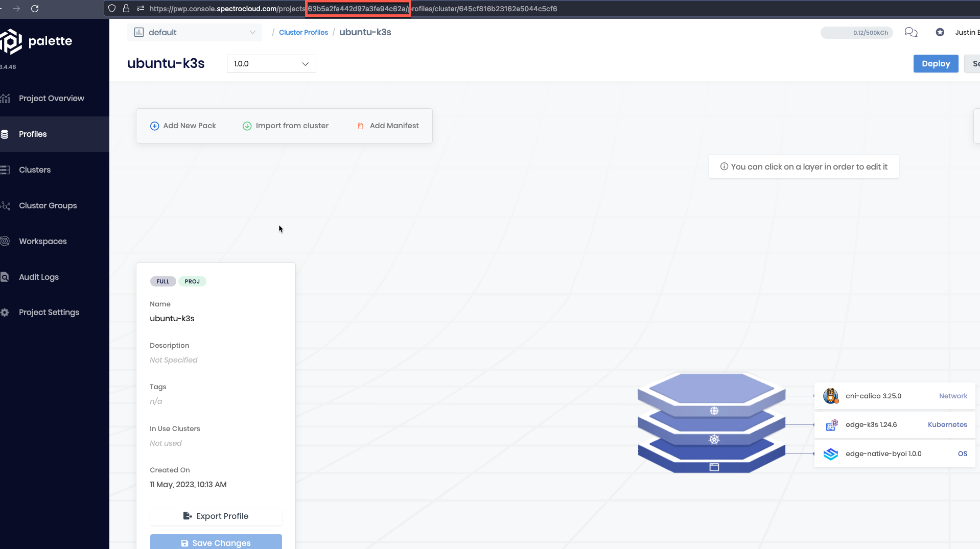This screenshot has height=549, width=980.
Task: Click the cni-calico pack icon
Action: [x=831, y=396]
